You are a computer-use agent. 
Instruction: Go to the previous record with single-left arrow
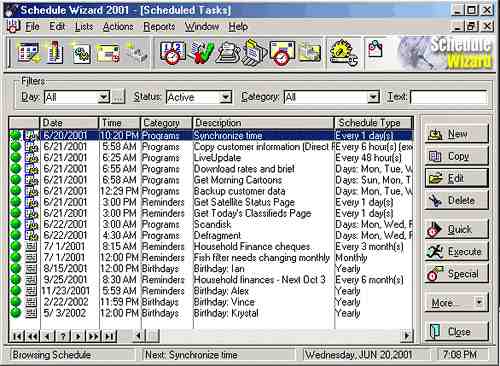coord(47,336)
